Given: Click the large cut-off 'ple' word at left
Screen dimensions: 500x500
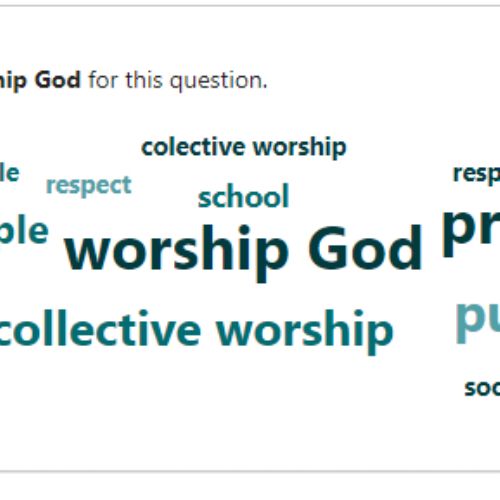Looking at the screenshot, I should 24,231.
